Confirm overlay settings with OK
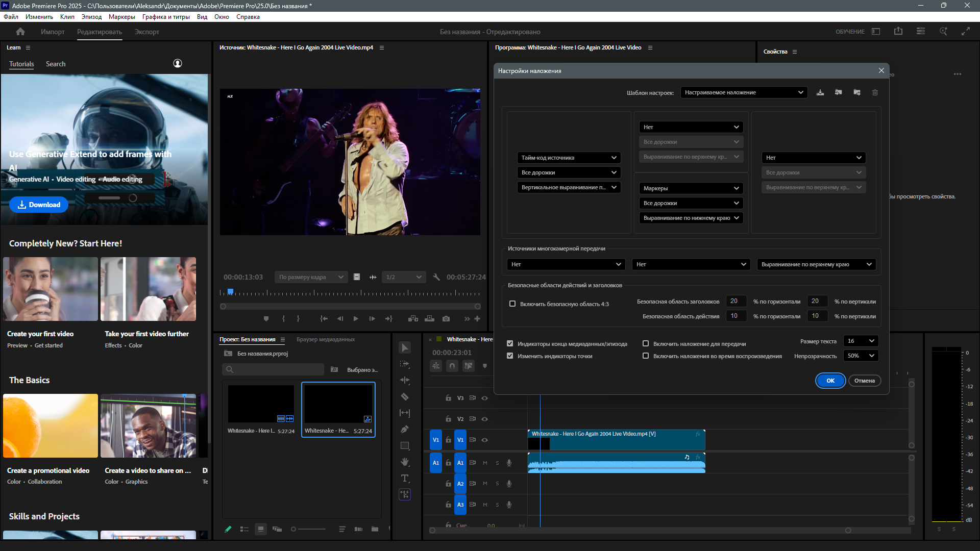Viewport: 980px width, 551px height. coord(830,381)
